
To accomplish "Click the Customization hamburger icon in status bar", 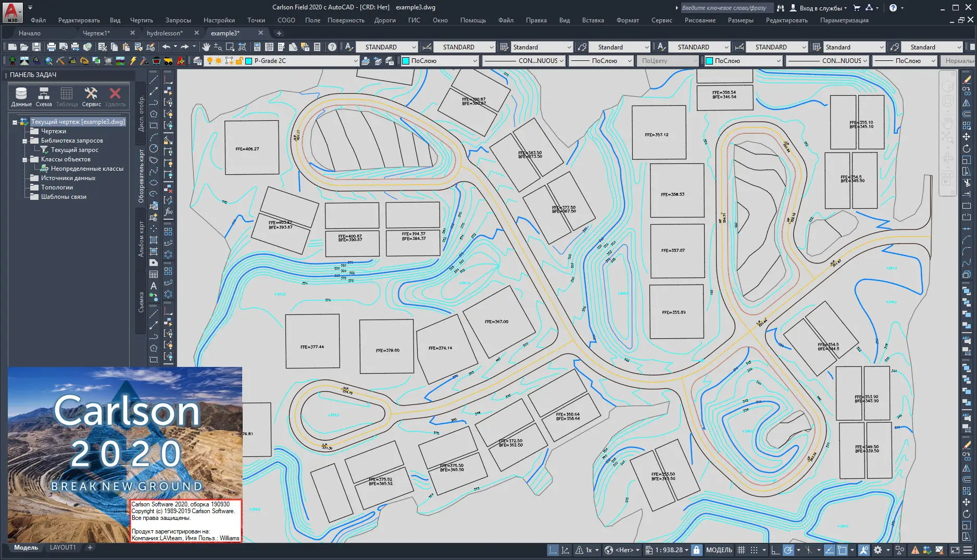I will pyautogui.click(x=968, y=550).
